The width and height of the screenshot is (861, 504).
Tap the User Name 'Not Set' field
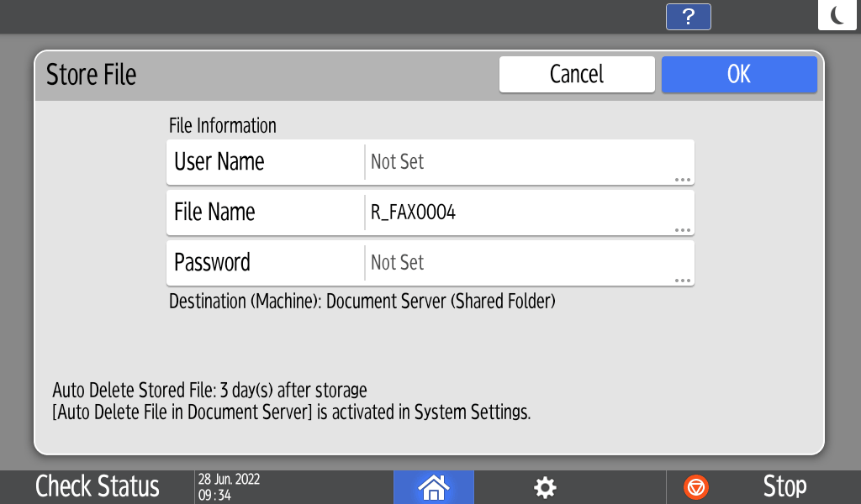[x=521, y=162]
